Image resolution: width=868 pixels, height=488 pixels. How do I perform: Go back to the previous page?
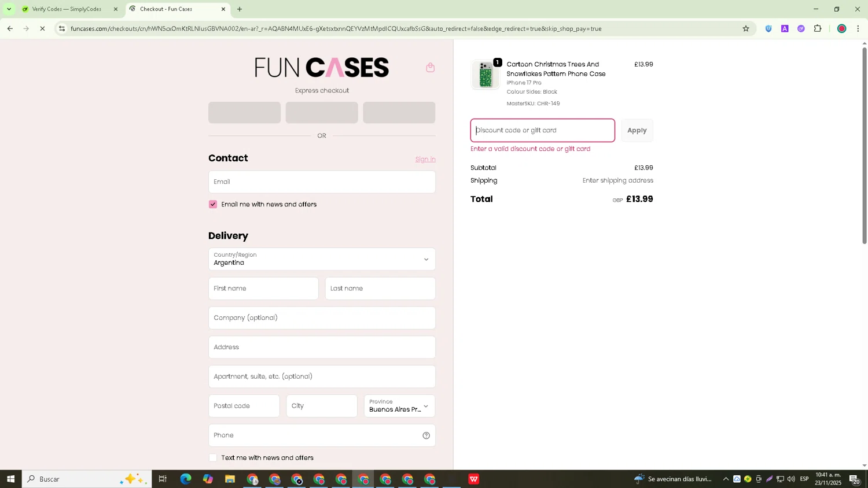pyautogui.click(x=10, y=28)
